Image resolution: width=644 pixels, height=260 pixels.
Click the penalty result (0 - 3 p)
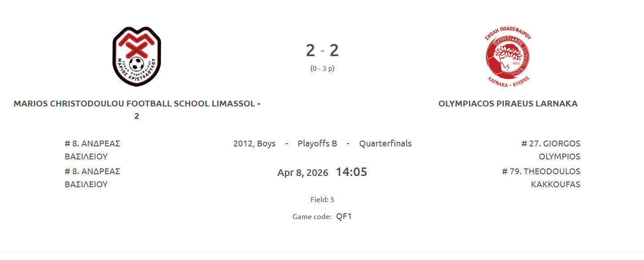pos(322,69)
